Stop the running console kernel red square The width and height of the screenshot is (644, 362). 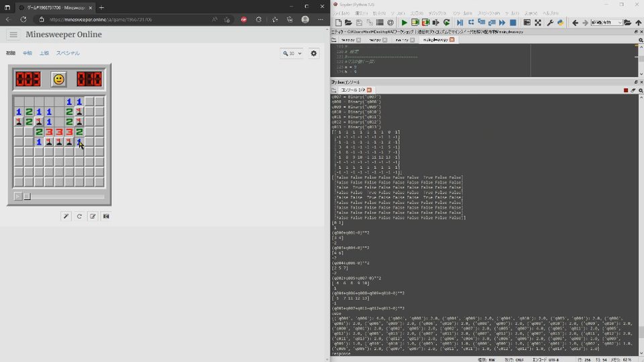[x=625, y=90]
